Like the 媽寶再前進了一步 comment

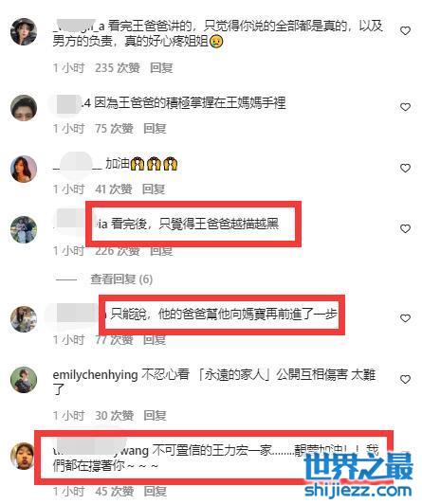click(405, 318)
